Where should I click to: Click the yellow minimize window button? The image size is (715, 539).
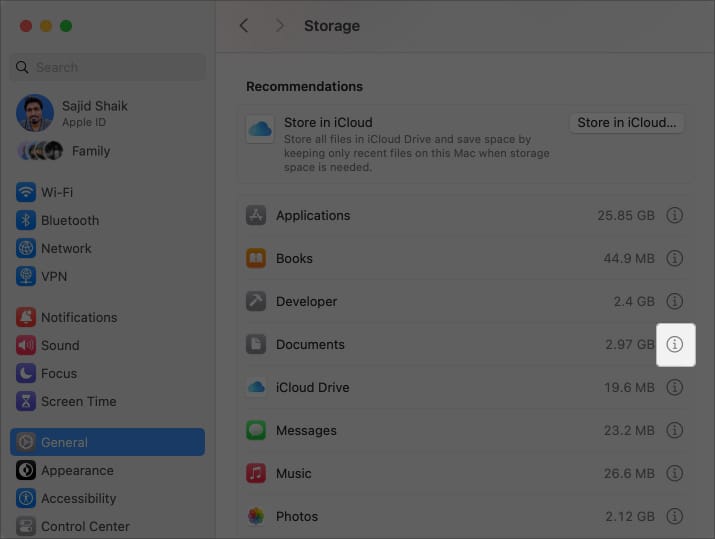point(46,26)
